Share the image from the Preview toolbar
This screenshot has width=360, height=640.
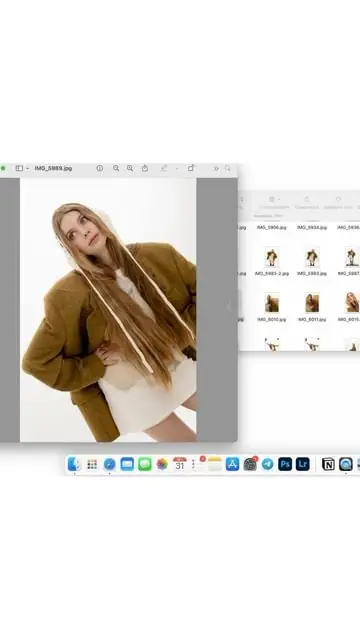[145, 168]
